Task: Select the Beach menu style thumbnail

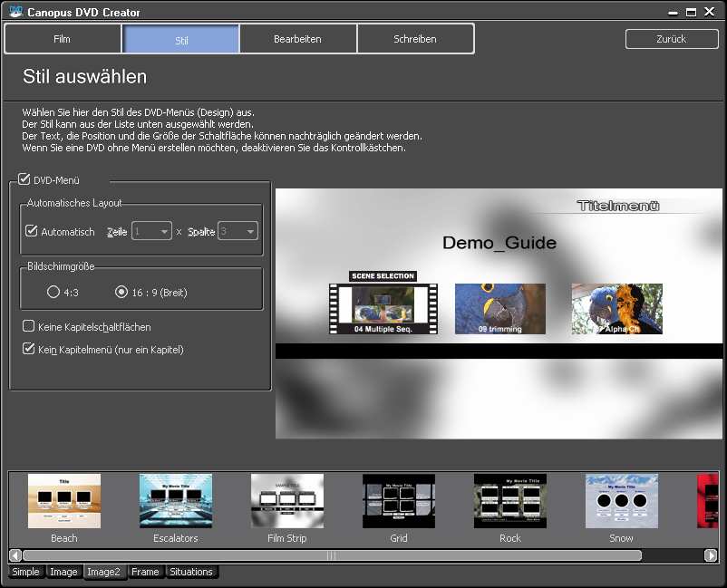Action: [x=64, y=501]
